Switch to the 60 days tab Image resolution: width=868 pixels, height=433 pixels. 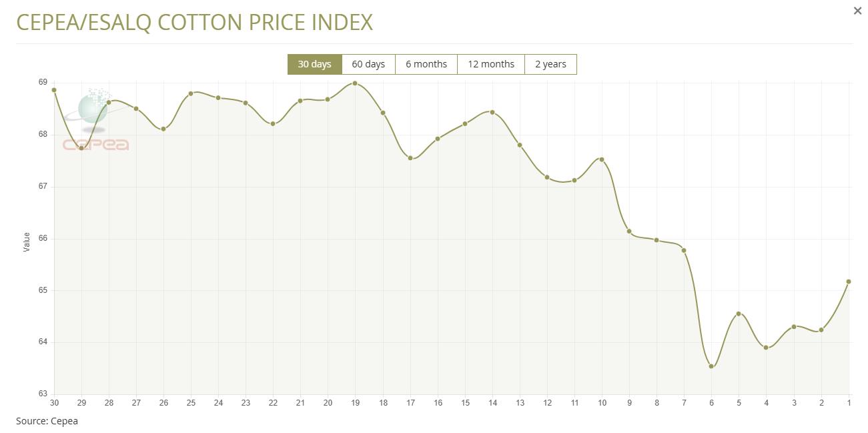point(368,64)
